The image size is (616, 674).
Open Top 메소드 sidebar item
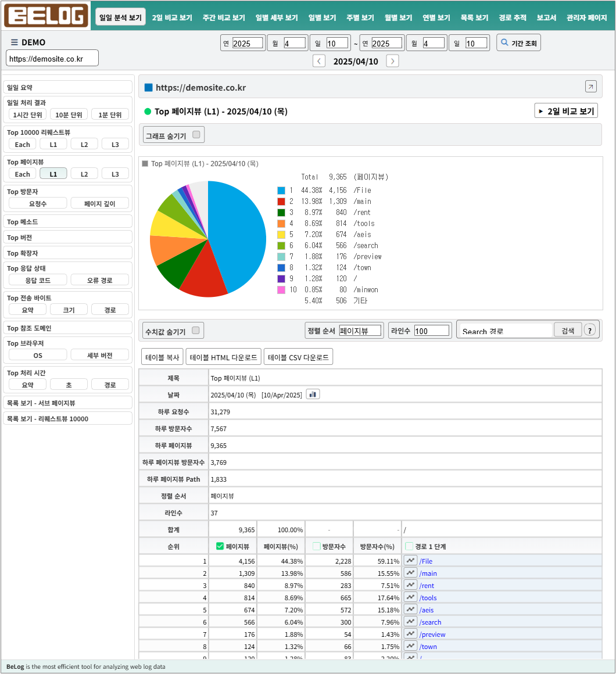click(67, 221)
